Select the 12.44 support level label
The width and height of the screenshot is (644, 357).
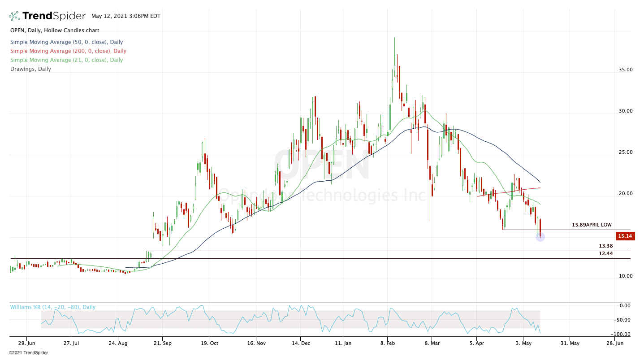(605, 253)
